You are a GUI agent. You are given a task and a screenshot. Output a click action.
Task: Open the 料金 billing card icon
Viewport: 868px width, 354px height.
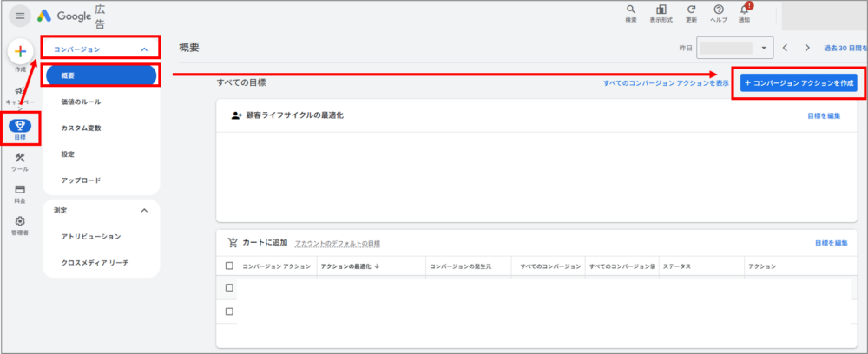coord(20,189)
